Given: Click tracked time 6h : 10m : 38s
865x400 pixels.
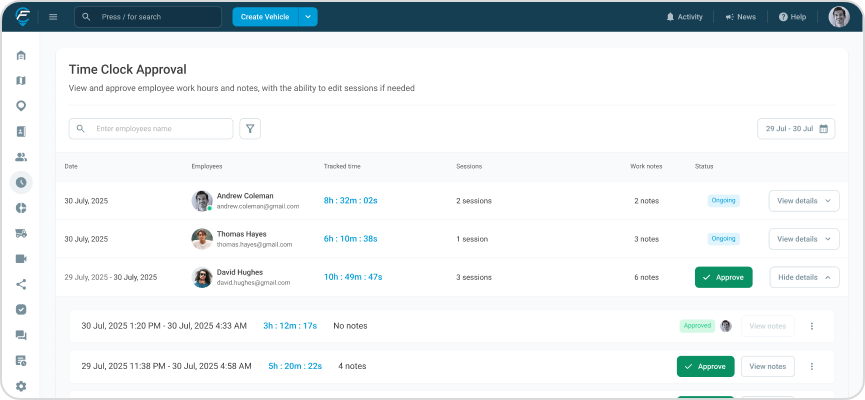Looking at the screenshot, I should (350, 238).
